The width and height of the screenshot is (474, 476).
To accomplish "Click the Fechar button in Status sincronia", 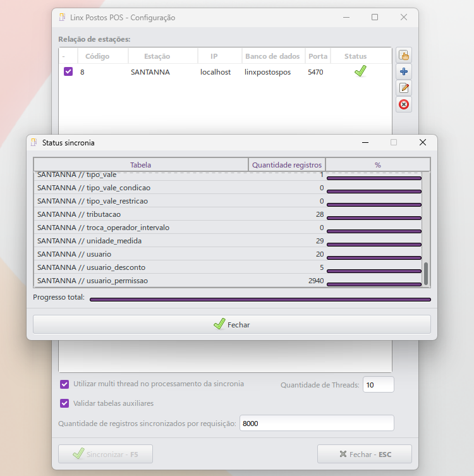I will point(232,324).
